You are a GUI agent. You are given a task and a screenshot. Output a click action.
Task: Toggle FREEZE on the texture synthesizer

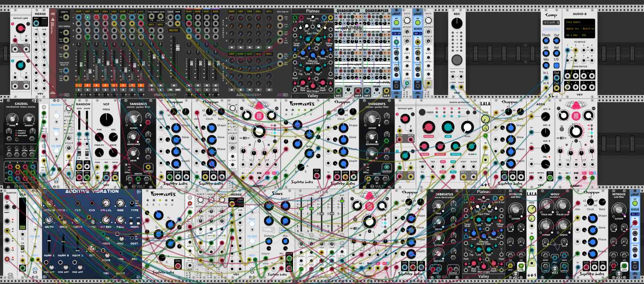422,112
